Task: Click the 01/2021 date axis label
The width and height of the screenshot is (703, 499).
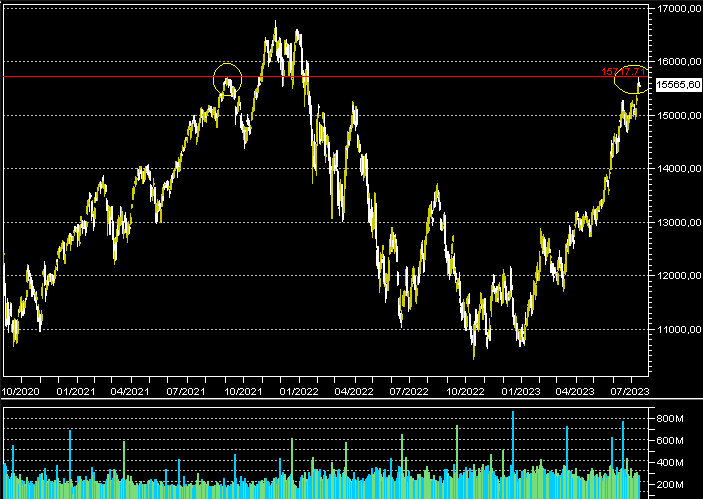Action: [76, 391]
